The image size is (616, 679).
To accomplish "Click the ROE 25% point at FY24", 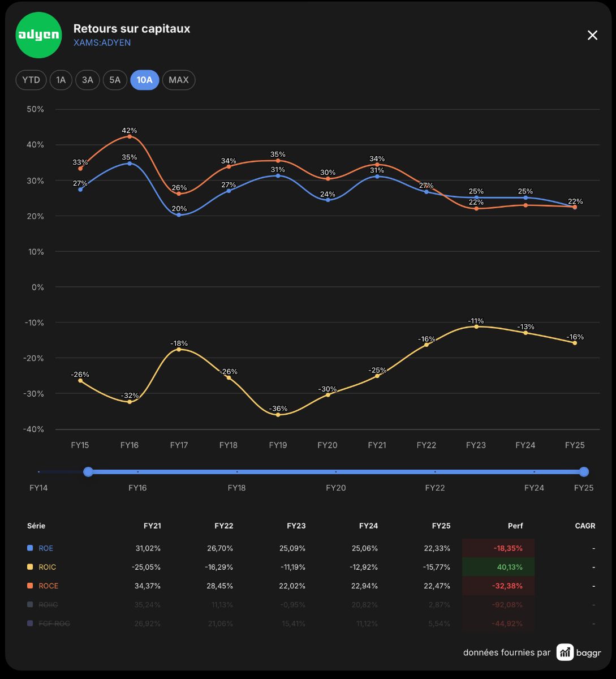I will click(525, 197).
